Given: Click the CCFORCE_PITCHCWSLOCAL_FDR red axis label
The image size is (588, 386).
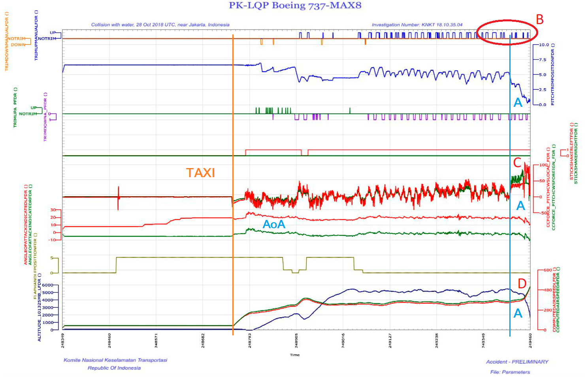Looking at the screenshot, I should 548,187.
